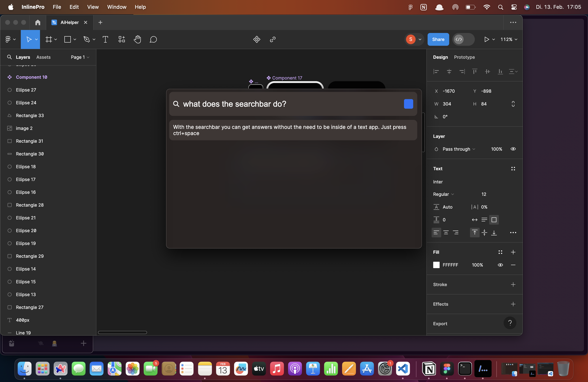Open the 112% zoom dropdown
The image size is (588, 382).
click(x=509, y=40)
